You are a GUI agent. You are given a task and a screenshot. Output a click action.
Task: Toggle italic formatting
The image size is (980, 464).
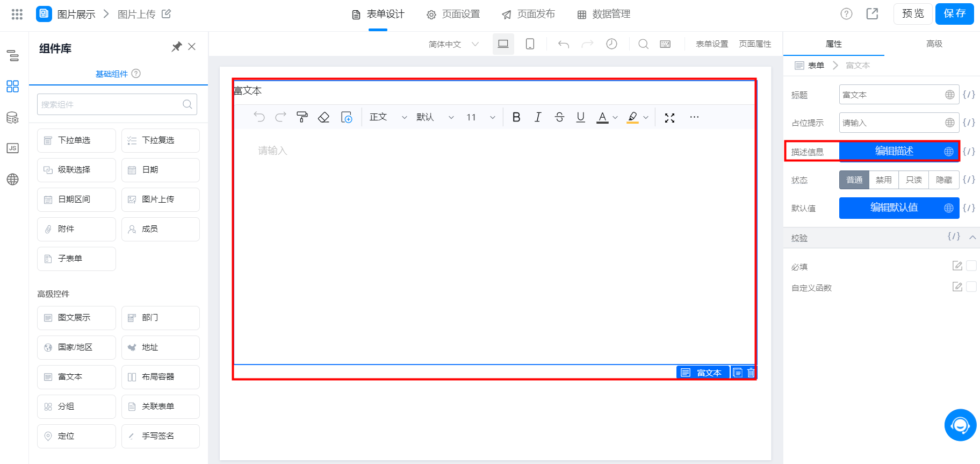point(538,117)
